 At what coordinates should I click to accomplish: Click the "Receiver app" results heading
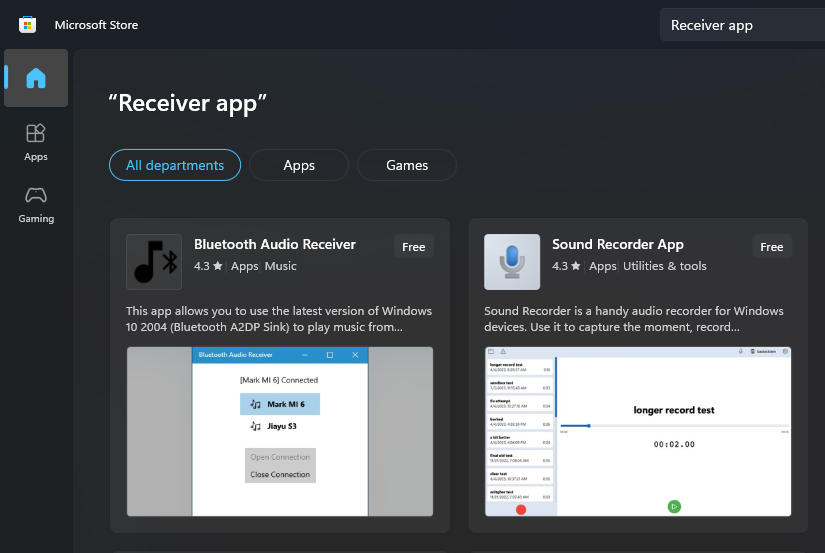pos(187,103)
